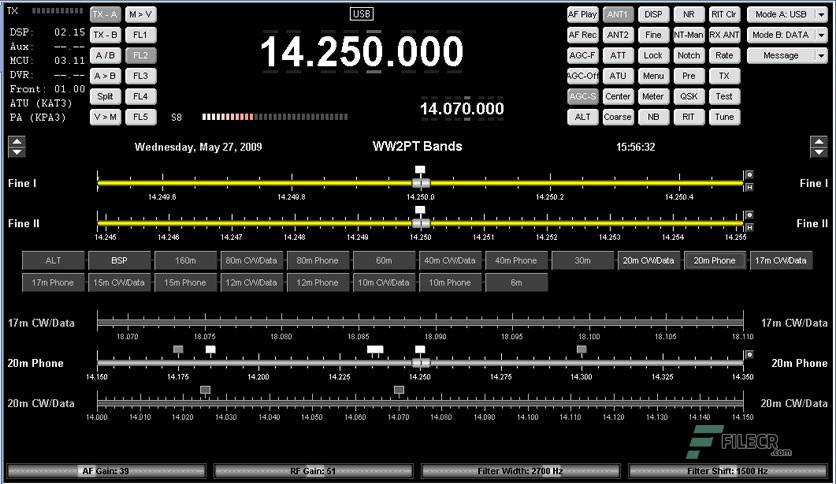Turn off AGC using AGC-Off
The width and height of the screenshot is (836, 484).
point(582,76)
